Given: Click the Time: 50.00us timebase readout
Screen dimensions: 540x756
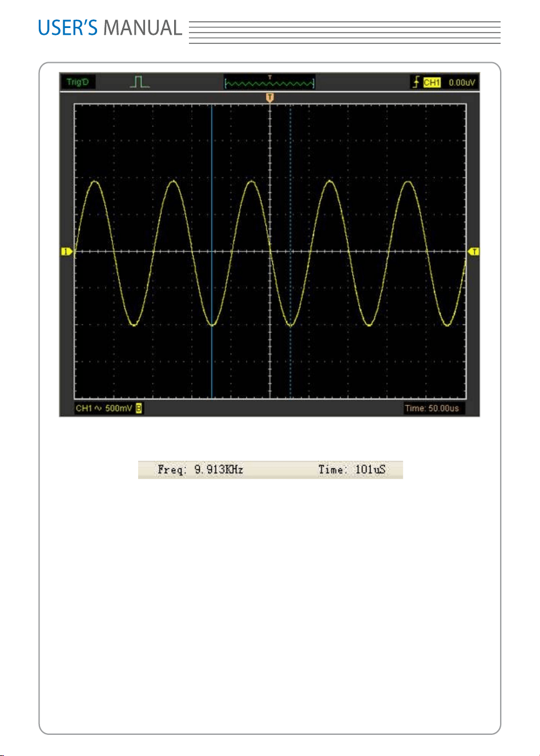Looking at the screenshot, I should [432, 408].
